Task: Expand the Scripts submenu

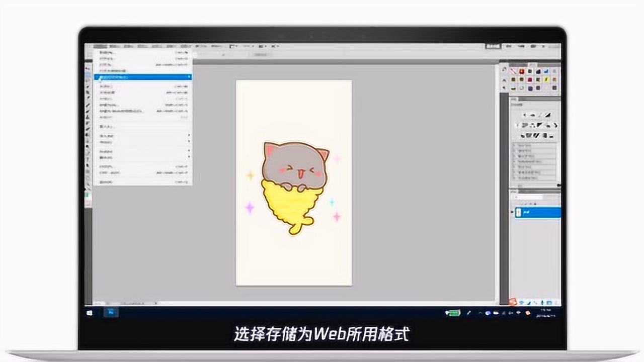Action: [143, 157]
